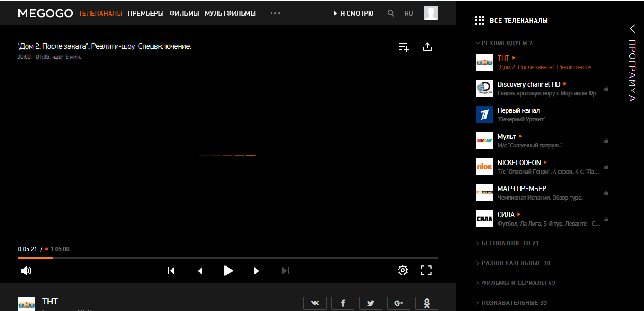Enter fullscreen mode
This screenshot has height=311, width=644.
(x=426, y=271)
